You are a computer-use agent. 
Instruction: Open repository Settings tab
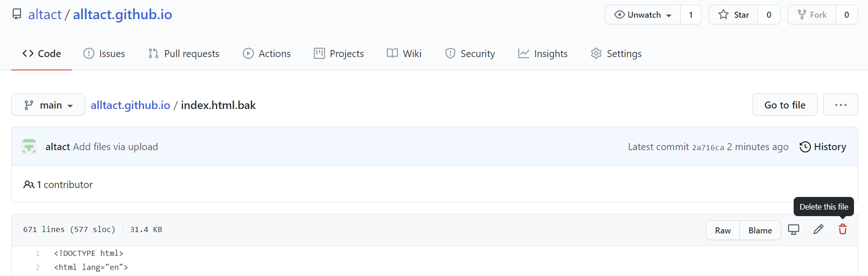(616, 53)
